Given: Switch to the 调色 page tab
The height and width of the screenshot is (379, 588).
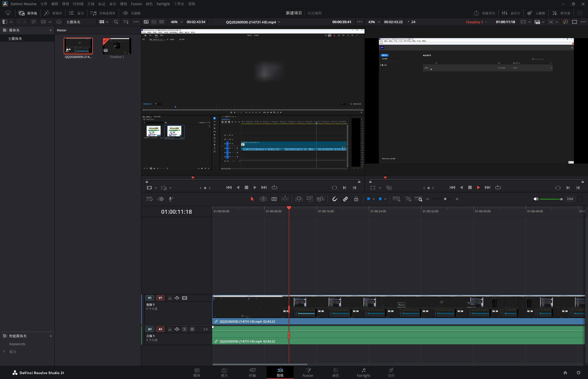Looking at the screenshot, I should 336,372.
